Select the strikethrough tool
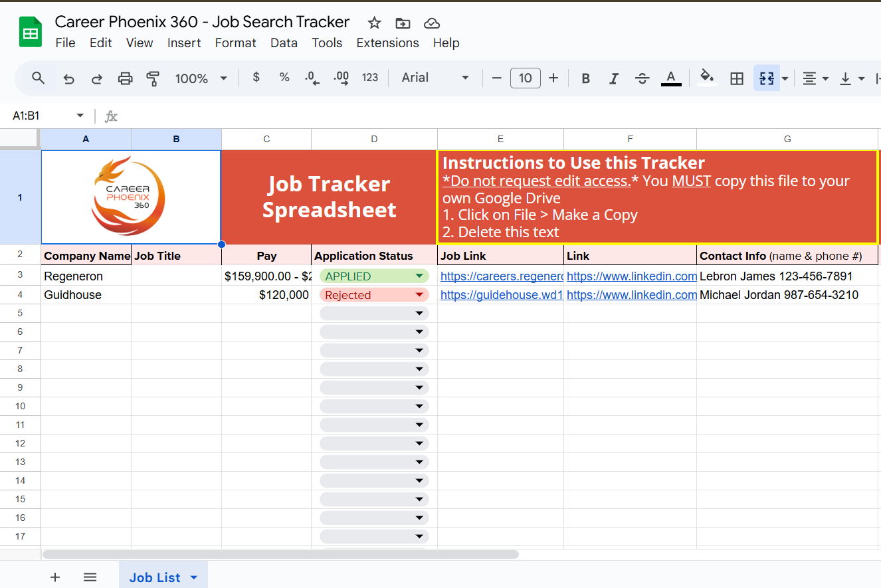The height and width of the screenshot is (588, 881). (x=642, y=78)
